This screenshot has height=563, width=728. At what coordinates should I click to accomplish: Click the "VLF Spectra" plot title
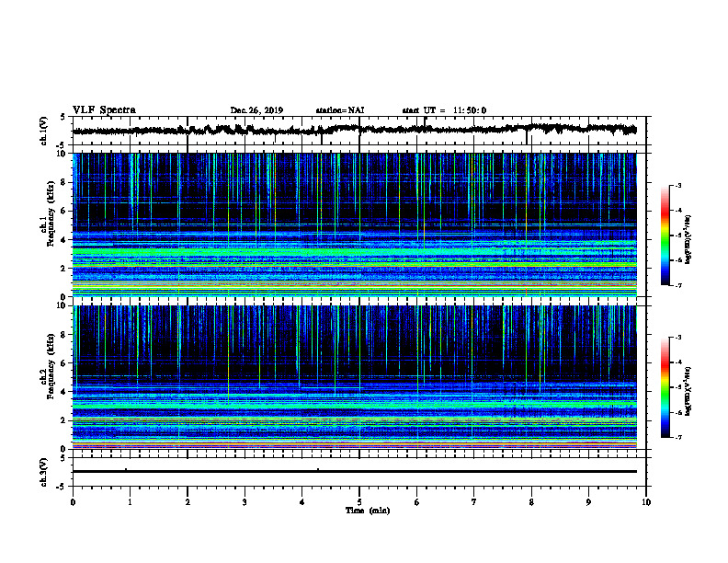coord(104,110)
